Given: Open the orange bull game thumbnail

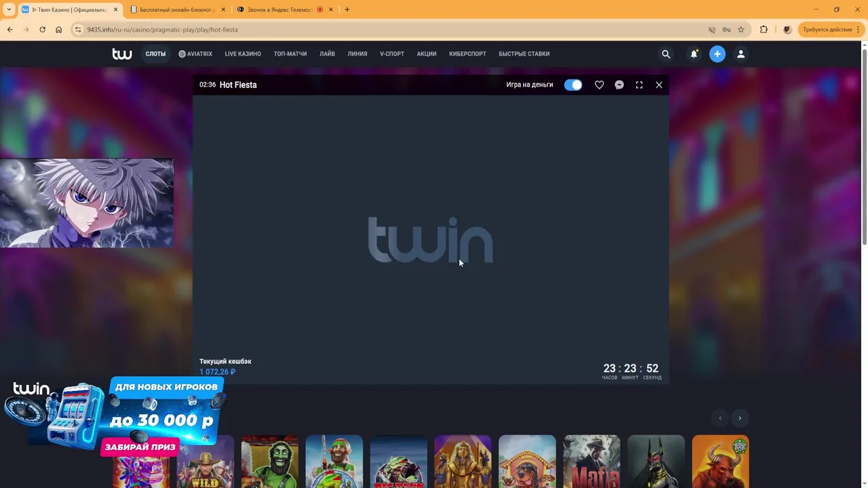Looking at the screenshot, I should pyautogui.click(x=720, y=462).
